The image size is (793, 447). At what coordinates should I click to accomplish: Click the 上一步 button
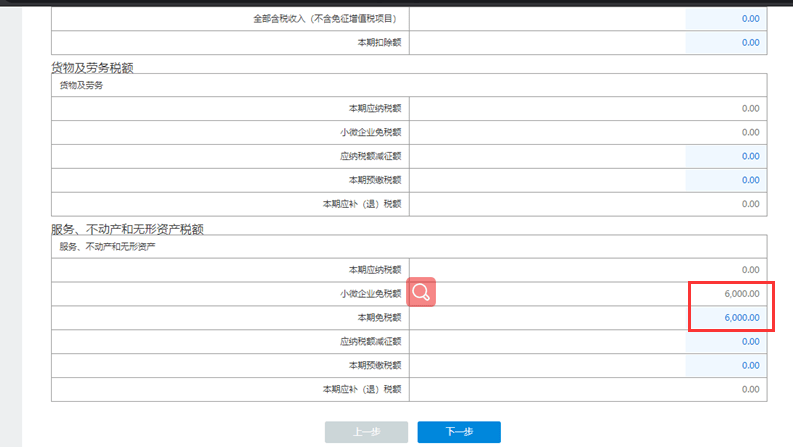[366, 432]
